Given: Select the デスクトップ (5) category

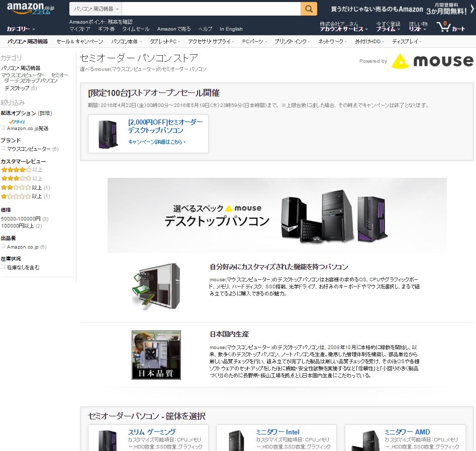Looking at the screenshot, I should pos(21,88).
